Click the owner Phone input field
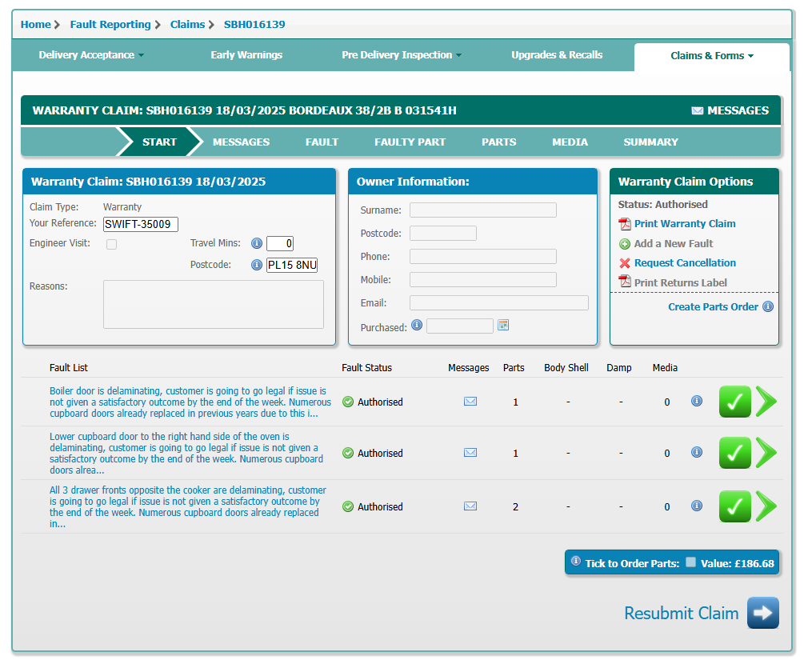The width and height of the screenshot is (812, 660). (x=483, y=257)
